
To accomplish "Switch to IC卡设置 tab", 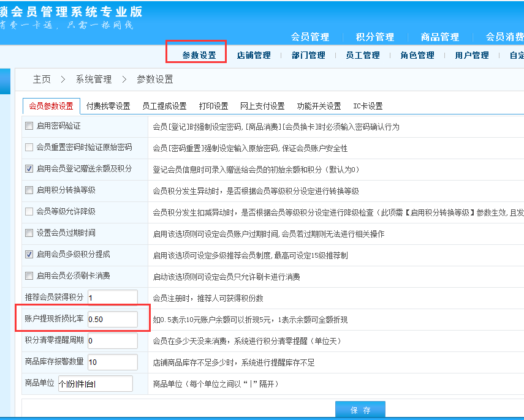I will click(368, 106).
